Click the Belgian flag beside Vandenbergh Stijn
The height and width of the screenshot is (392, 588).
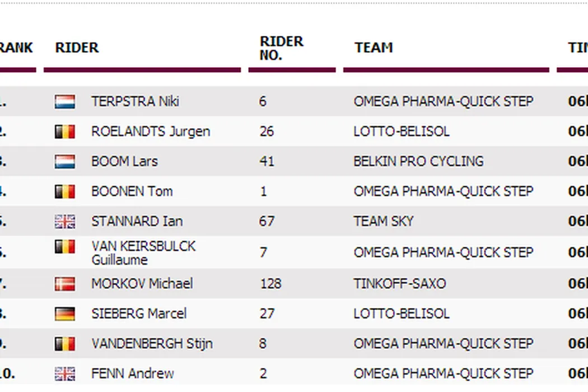coord(65,343)
